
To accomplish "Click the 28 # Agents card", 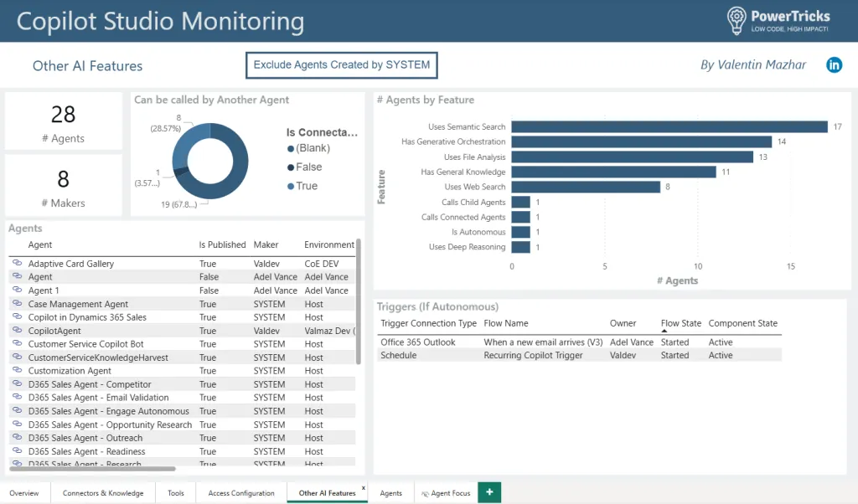I will click(64, 121).
